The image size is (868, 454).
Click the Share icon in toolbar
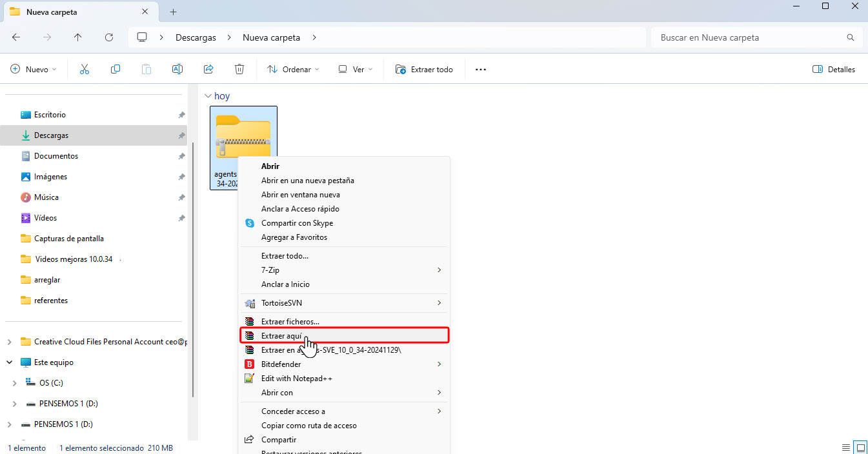[208, 69]
